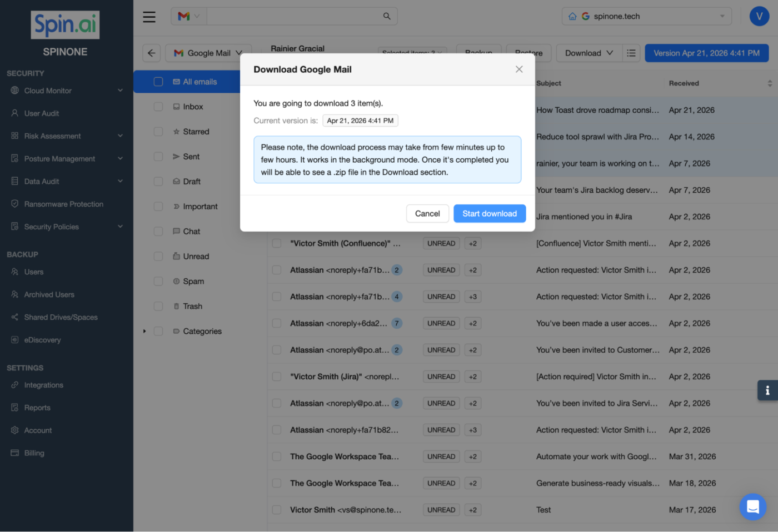The image size is (778, 532).
Task: Expand the Posture Management chevron
Action: [x=120, y=159]
